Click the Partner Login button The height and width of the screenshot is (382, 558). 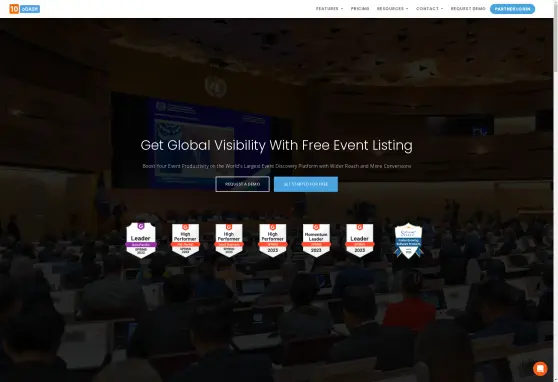pyautogui.click(x=512, y=9)
